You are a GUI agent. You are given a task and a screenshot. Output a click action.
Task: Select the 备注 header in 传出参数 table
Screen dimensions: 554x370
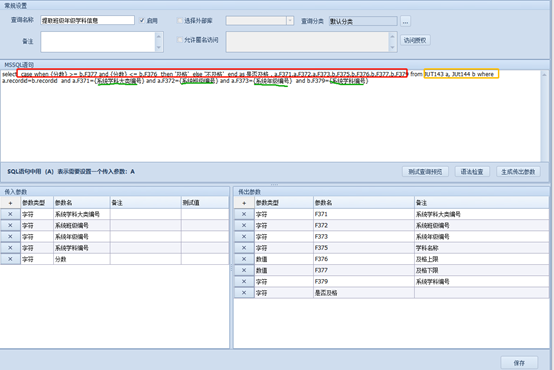point(482,203)
